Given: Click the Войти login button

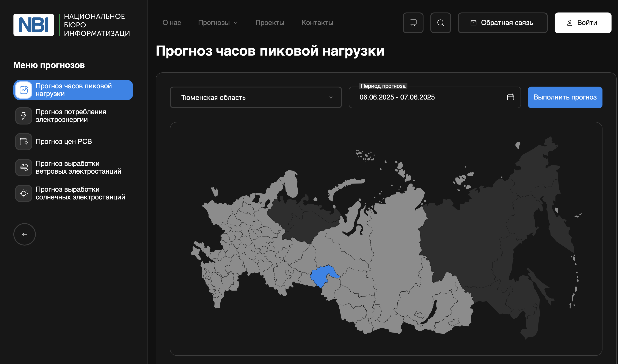Looking at the screenshot, I should pos(583,23).
